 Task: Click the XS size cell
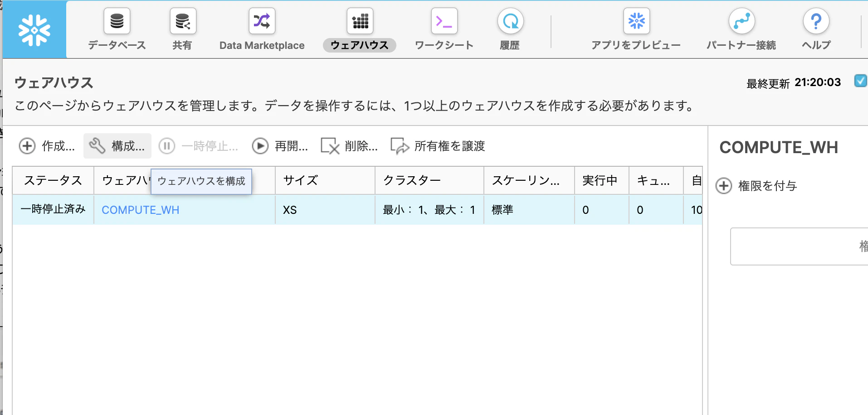pos(325,209)
